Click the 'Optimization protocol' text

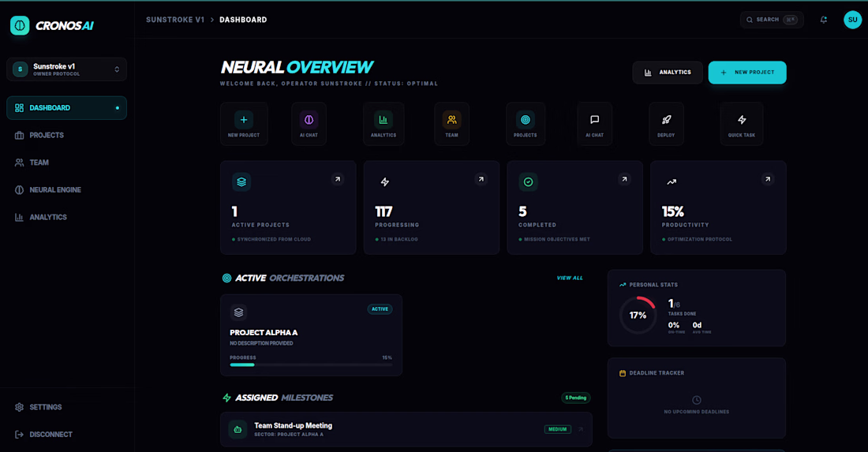click(700, 240)
